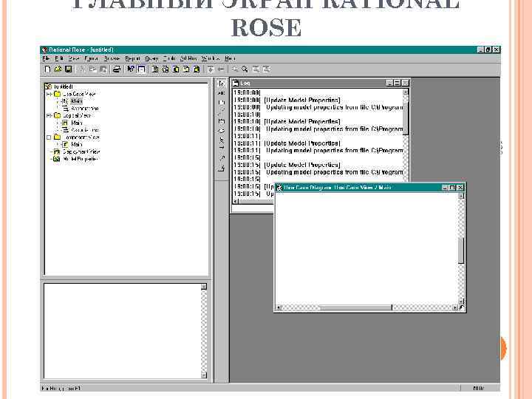Open the File menu
Screen dimensions: 532x399
point(46,58)
